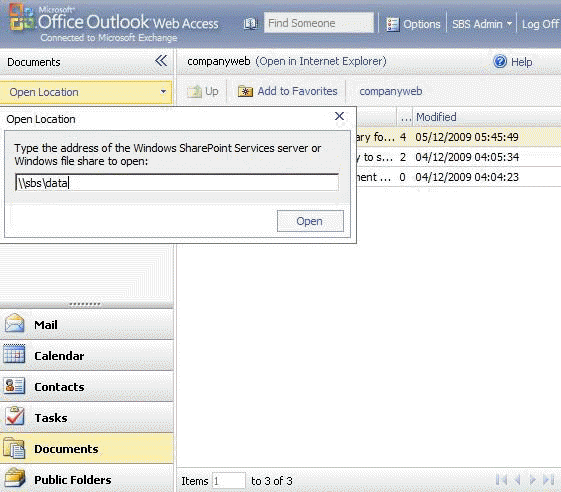Click Open in Internet Explorer link

click(x=321, y=61)
